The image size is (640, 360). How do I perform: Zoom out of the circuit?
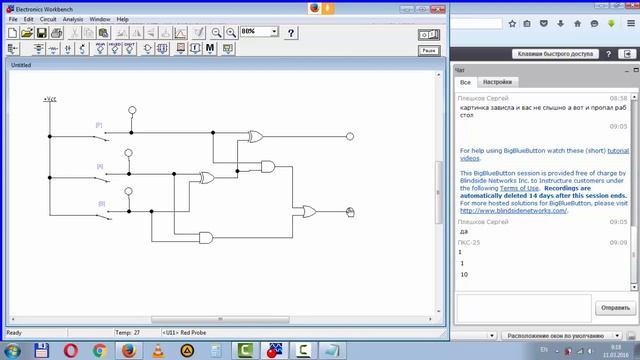pos(216,33)
